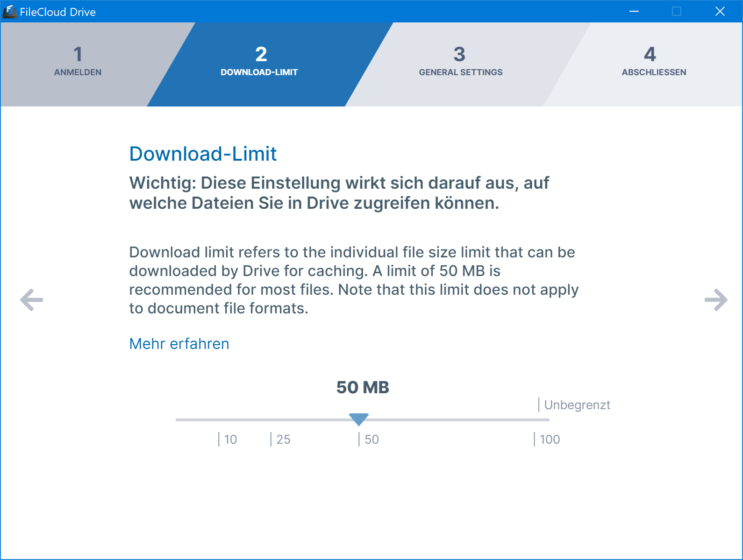The height and width of the screenshot is (560, 743).
Task: Click the Download-Limit heading
Action: tap(203, 154)
